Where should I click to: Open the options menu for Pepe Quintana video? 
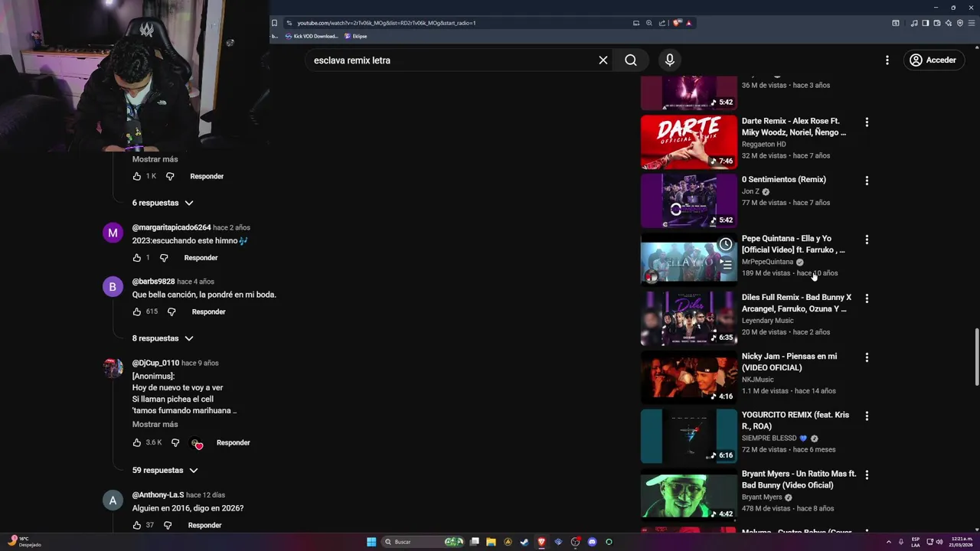click(x=867, y=240)
